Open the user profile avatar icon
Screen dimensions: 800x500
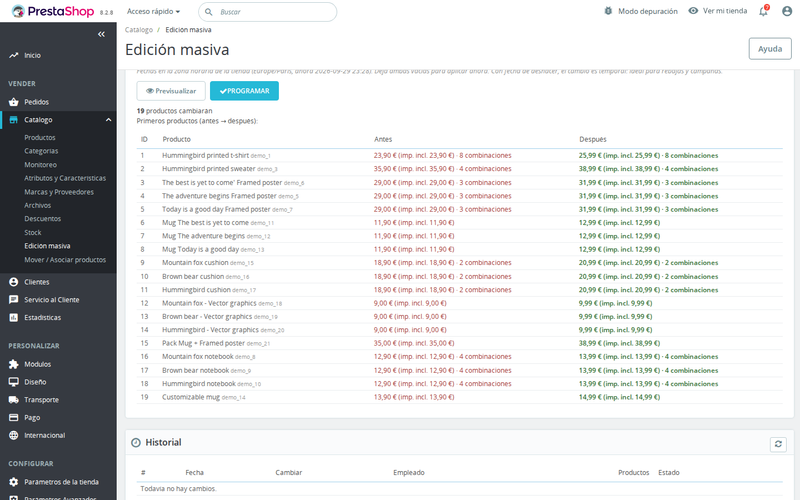[787, 11]
